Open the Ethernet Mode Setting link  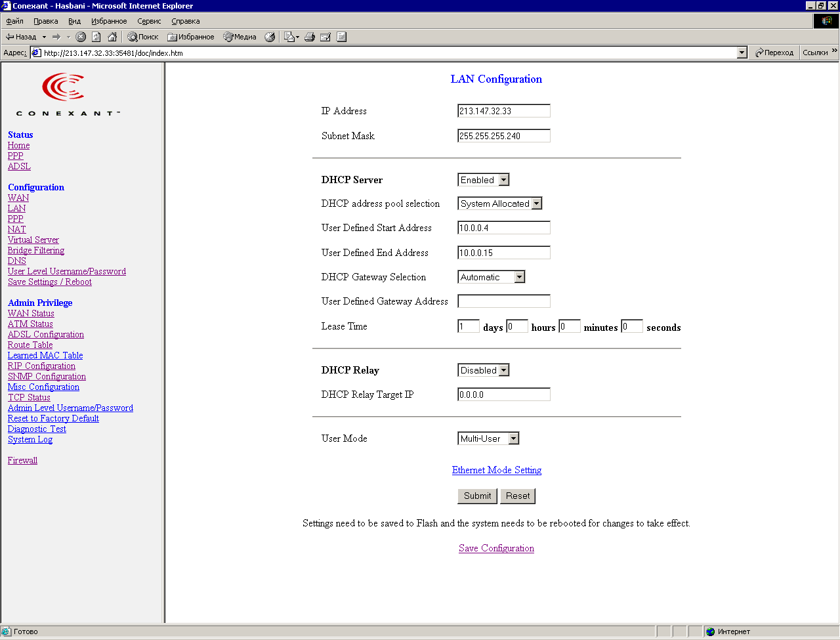click(497, 470)
